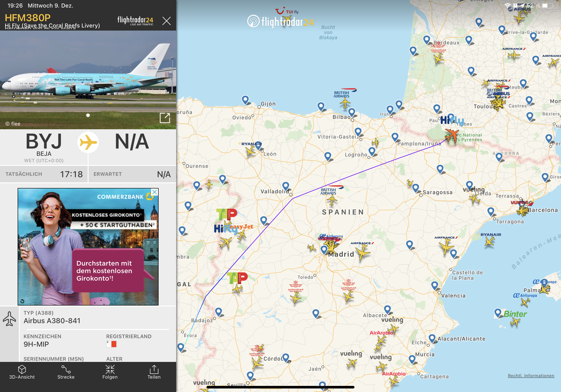Image resolution: width=561 pixels, height=392 pixels.
Task: Expand the aircraft photo to fullscreen
Action: [165, 118]
